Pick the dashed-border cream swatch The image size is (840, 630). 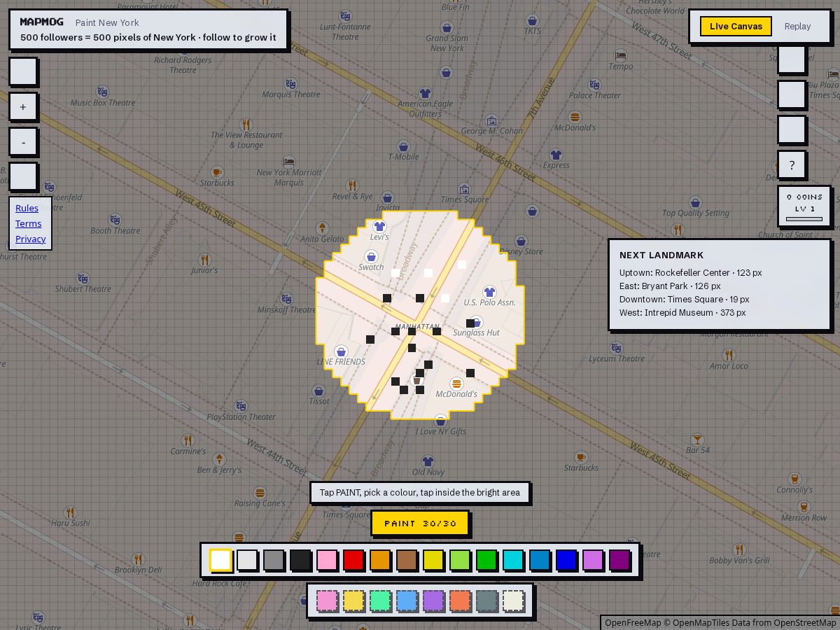513,601
